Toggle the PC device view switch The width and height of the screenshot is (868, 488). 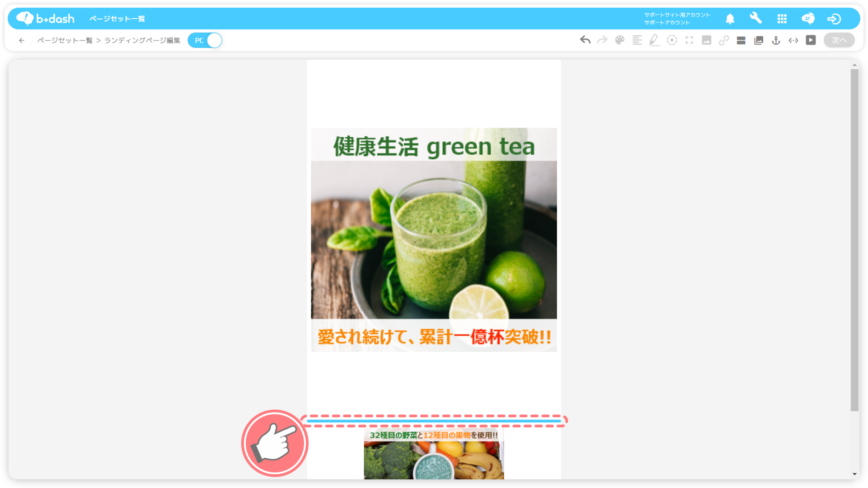pos(205,40)
